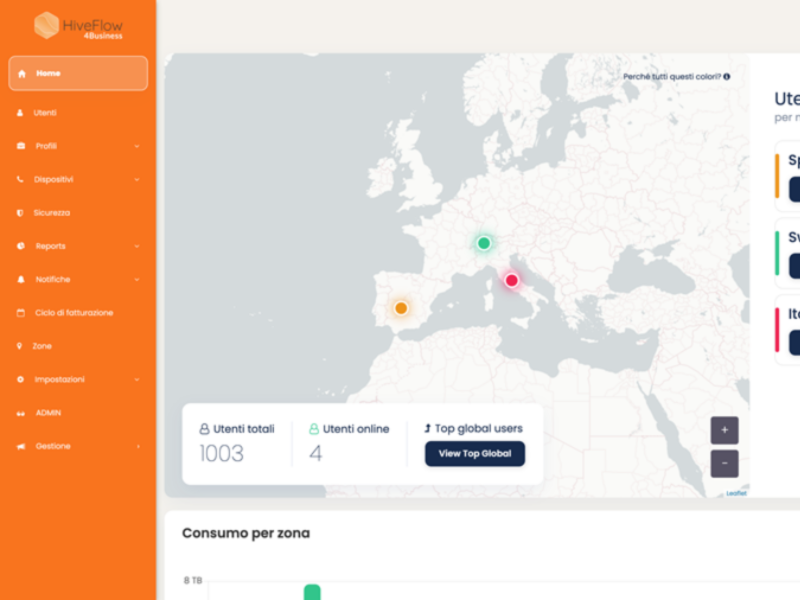Select the orange marker over Spain
Image resolution: width=800 pixels, height=600 pixels.
click(401, 308)
